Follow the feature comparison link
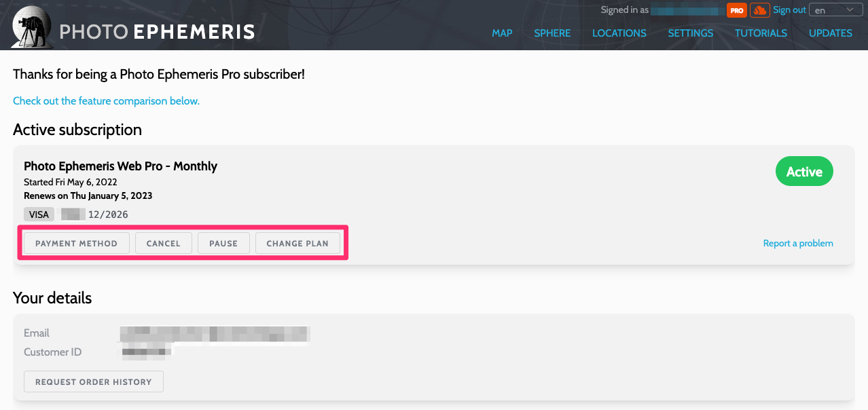Screen dimensions: 868x410 106,101
